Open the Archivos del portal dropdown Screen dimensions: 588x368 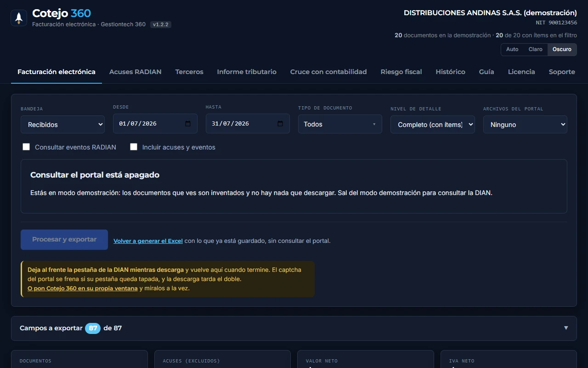point(525,124)
